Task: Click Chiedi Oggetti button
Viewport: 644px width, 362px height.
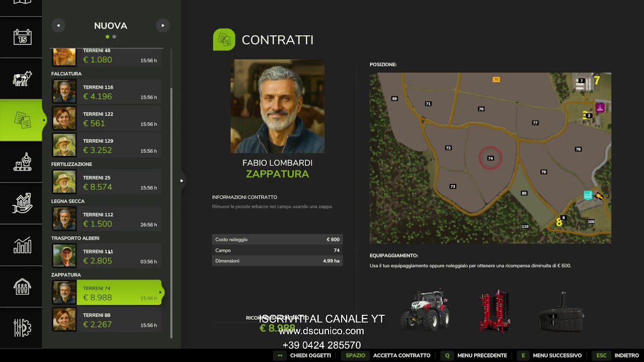Action: (x=310, y=355)
